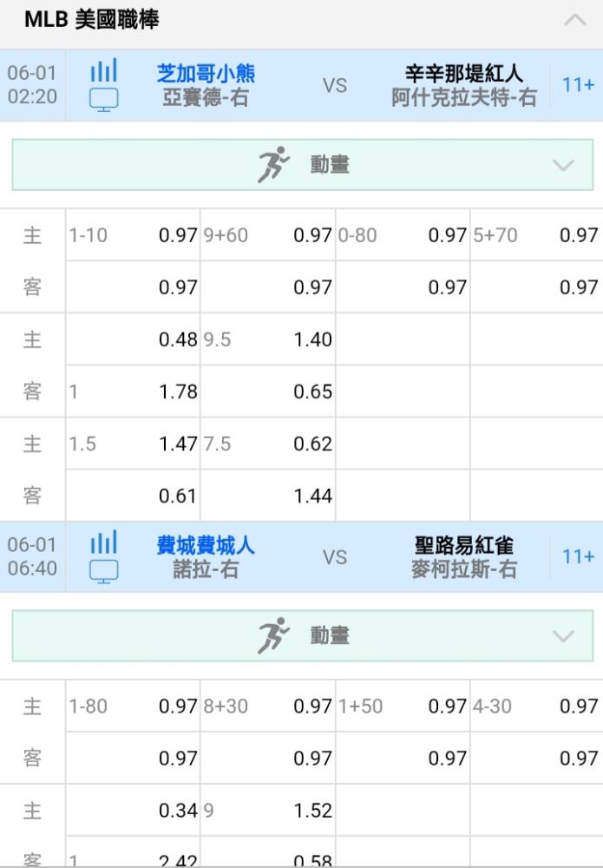603x868 pixels.
Task: Show 11+ more bets for Cubs game
Action: [578, 85]
